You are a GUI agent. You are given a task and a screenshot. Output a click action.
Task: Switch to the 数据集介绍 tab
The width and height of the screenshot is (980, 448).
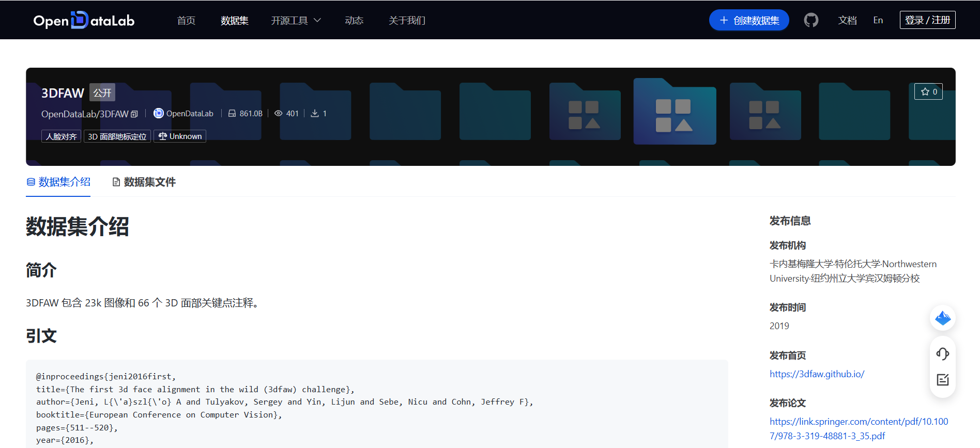58,182
